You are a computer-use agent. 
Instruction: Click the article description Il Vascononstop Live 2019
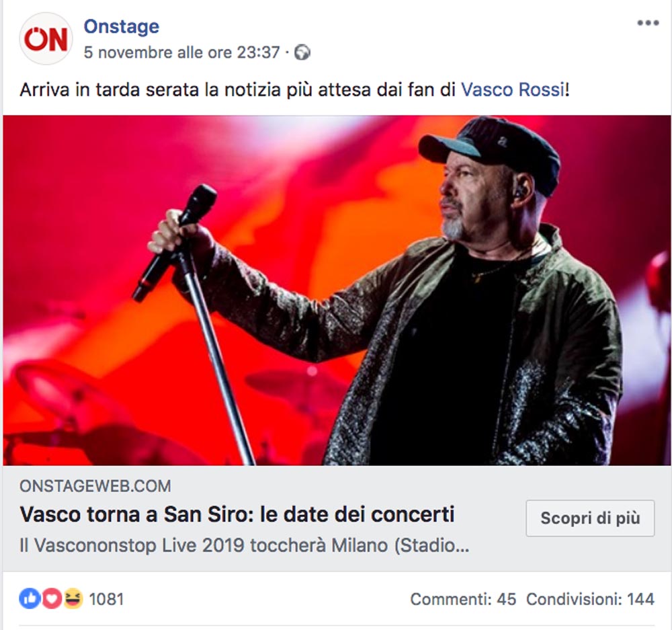(x=245, y=545)
